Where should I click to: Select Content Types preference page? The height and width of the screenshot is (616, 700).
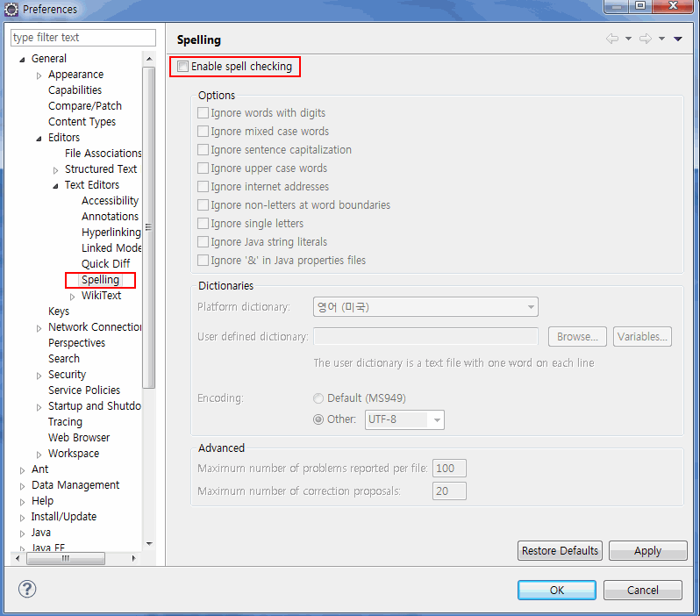[x=82, y=121]
